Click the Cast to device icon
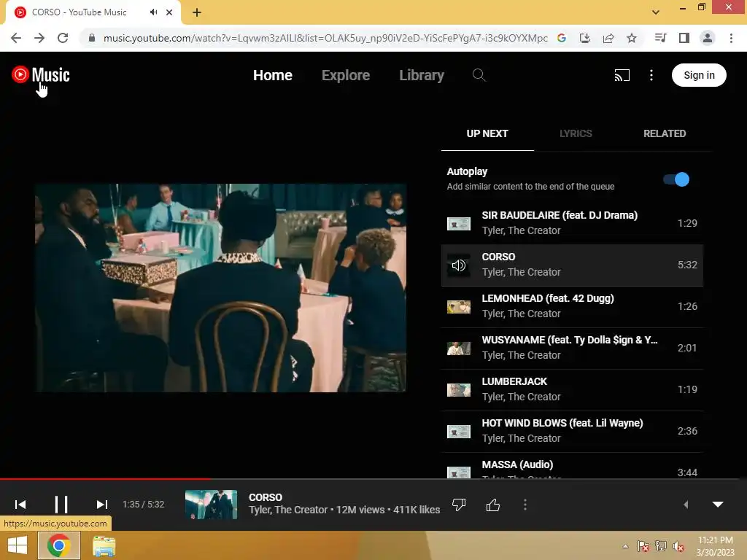This screenshot has height=560, width=747. (x=622, y=75)
